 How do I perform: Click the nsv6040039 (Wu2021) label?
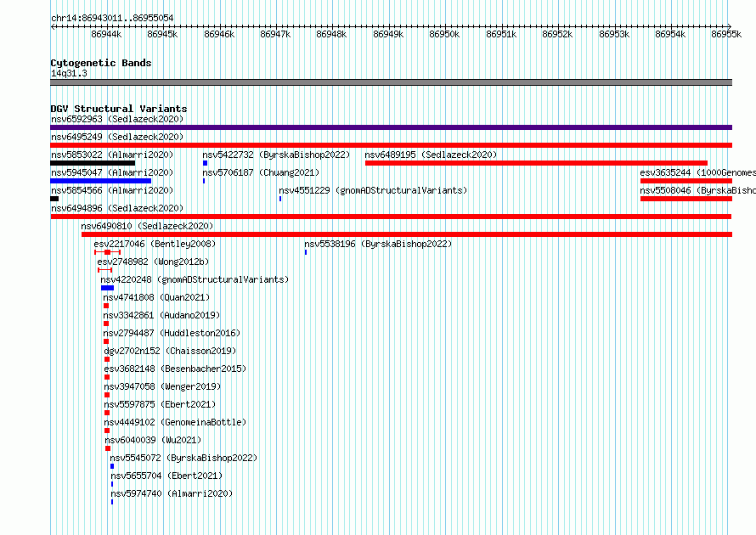pyautogui.click(x=153, y=440)
